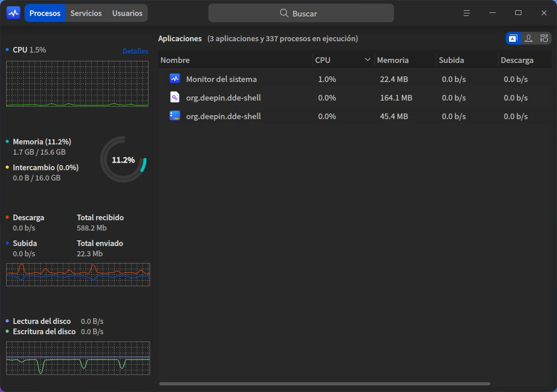This screenshot has height=392, width=557.
Task: Sort by the Nombre column header
Action: (235, 60)
